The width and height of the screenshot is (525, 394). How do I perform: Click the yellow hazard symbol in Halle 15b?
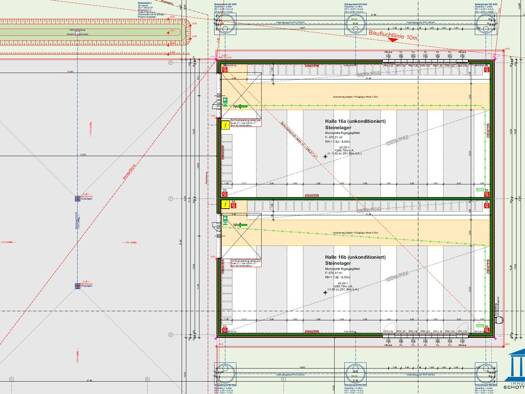point(226,204)
